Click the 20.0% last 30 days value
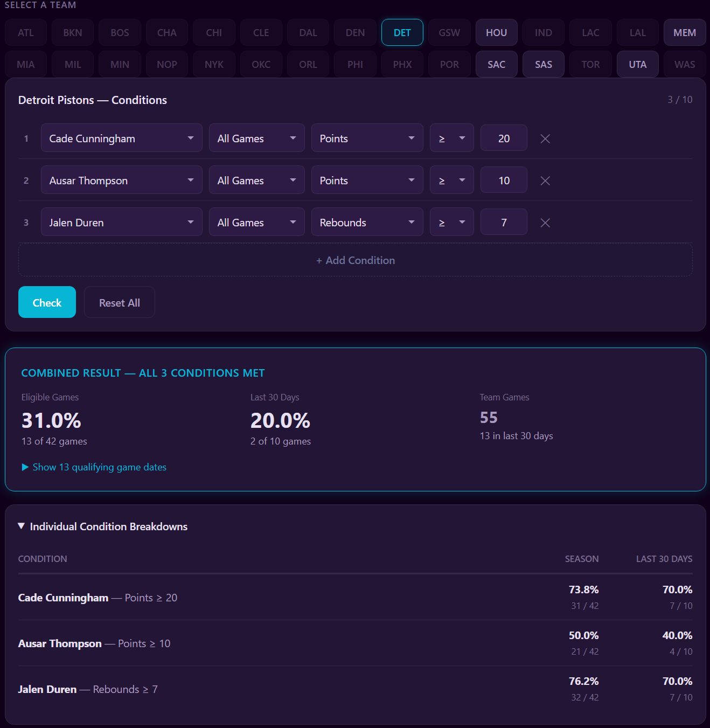This screenshot has height=728, width=710. pos(280,420)
